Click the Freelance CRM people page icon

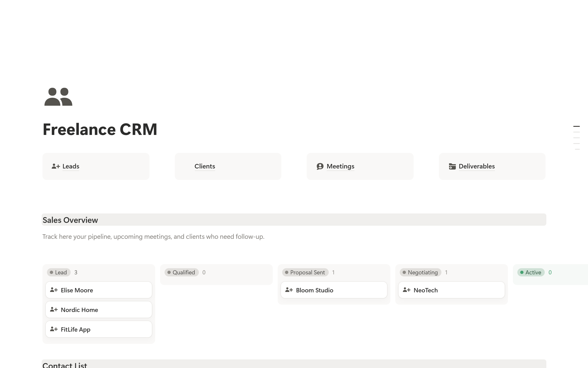58,97
